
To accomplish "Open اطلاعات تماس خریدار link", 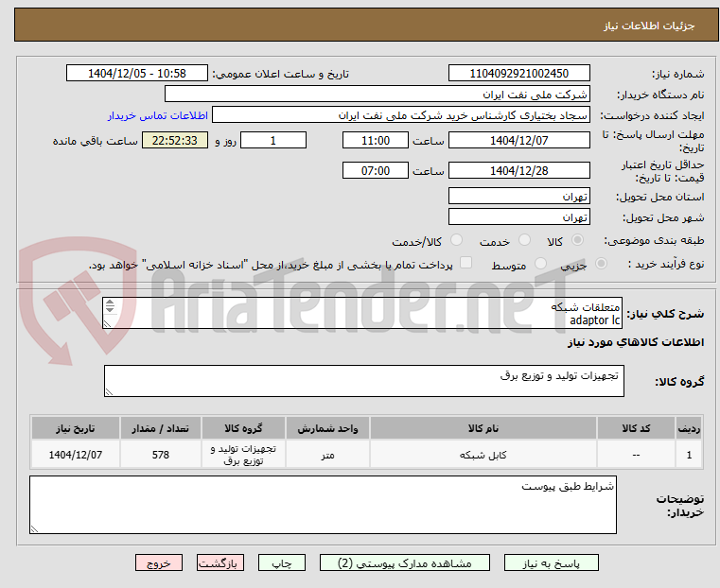I will (158, 115).
